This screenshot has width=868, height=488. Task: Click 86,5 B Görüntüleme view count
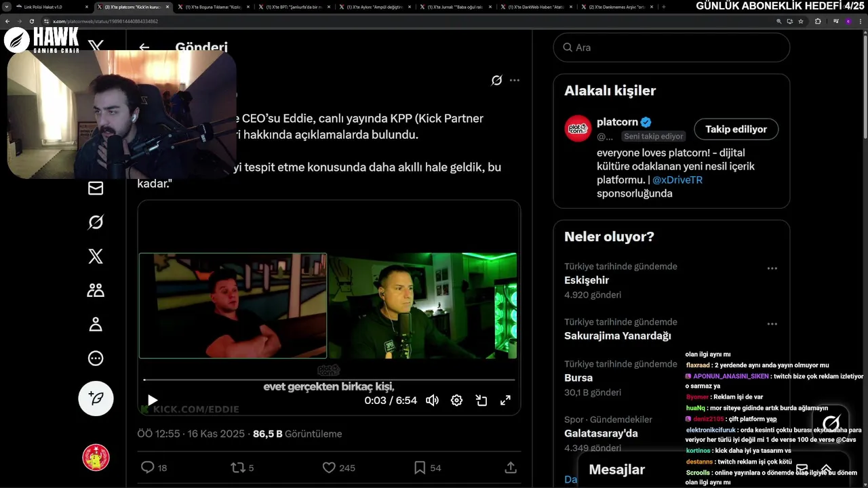(x=297, y=434)
